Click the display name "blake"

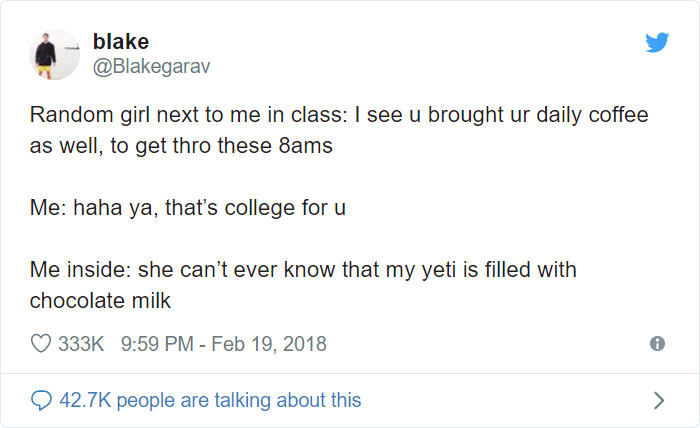click(119, 42)
